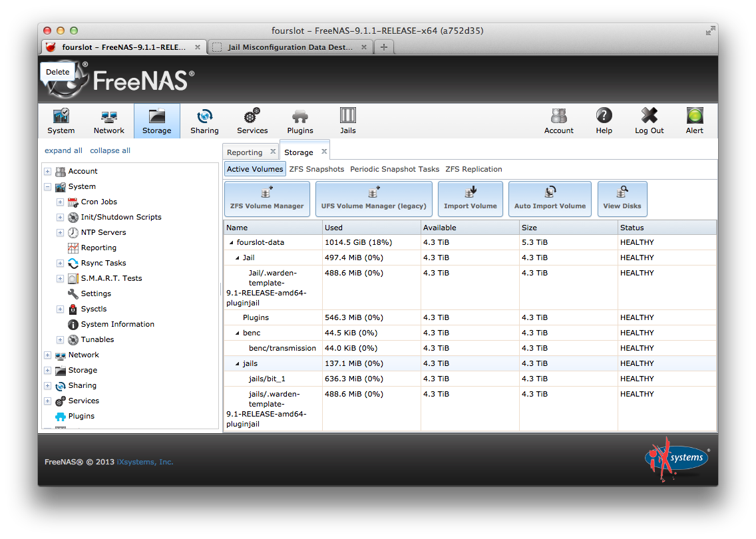Open the Sharing toolbar icon
The image size is (756, 539).
coord(204,120)
